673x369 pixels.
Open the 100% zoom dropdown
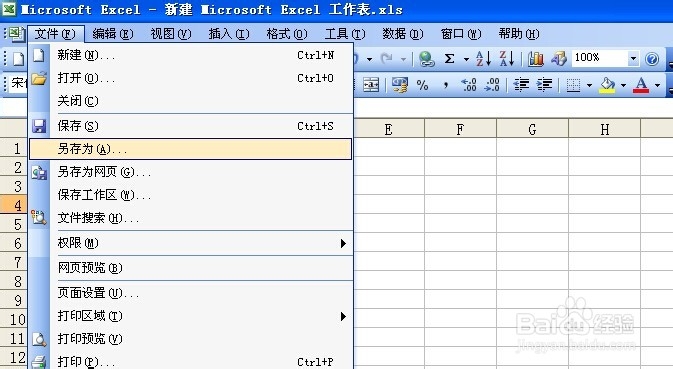coord(633,58)
